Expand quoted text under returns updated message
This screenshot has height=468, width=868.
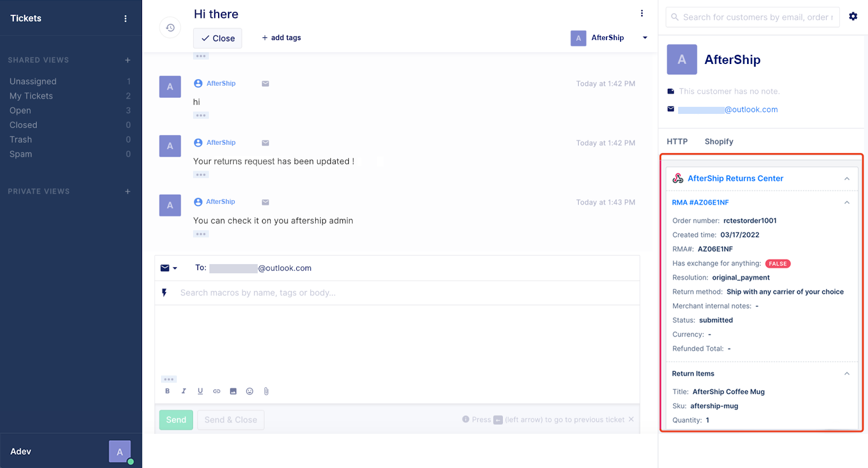(x=201, y=175)
